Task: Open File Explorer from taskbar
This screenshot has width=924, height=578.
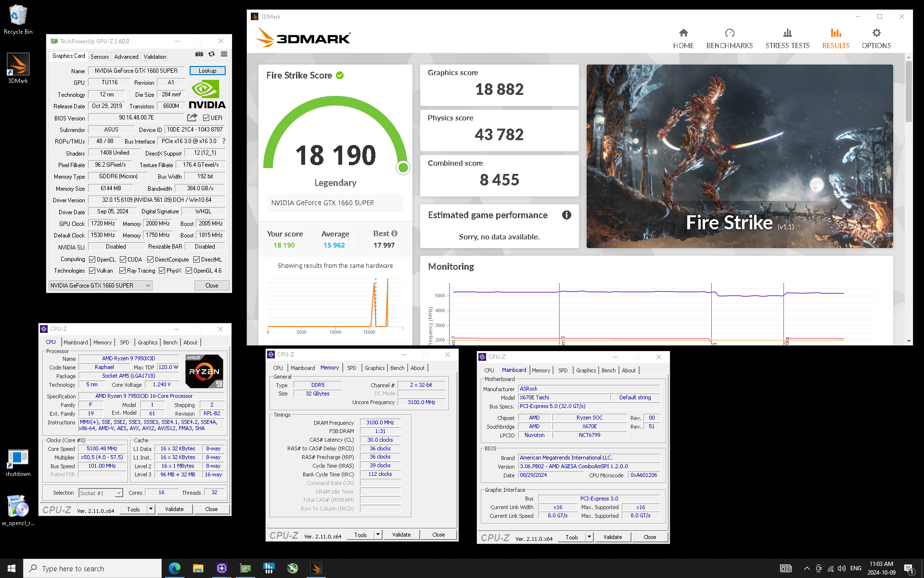Action: (x=198, y=568)
